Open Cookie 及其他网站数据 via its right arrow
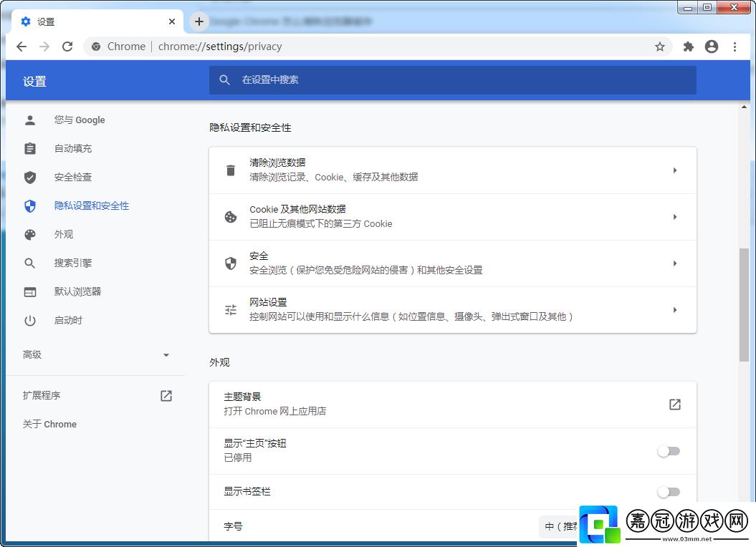The width and height of the screenshot is (756, 547). 675,217
